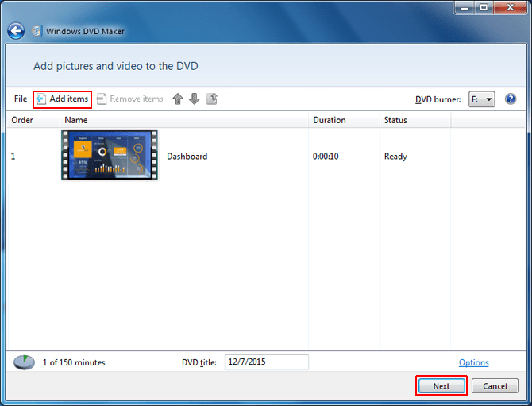
Task: Click the Cancel button
Action: tap(495, 386)
